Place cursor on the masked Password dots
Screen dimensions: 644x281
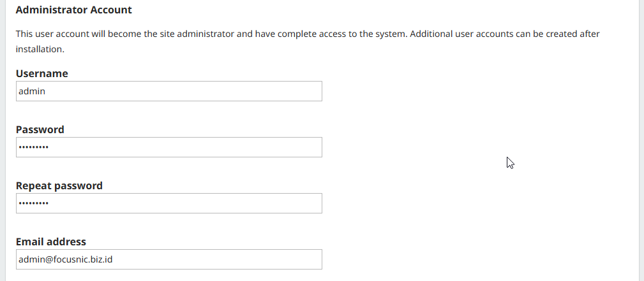[33, 148]
